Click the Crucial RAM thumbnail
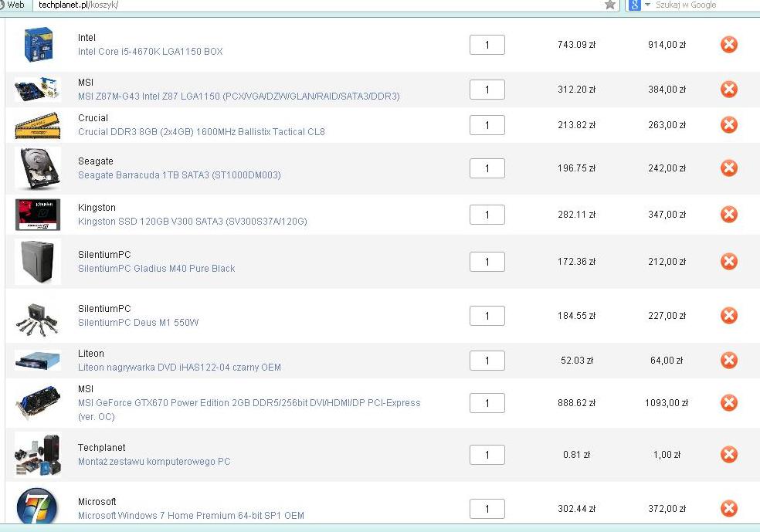 [38, 126]
